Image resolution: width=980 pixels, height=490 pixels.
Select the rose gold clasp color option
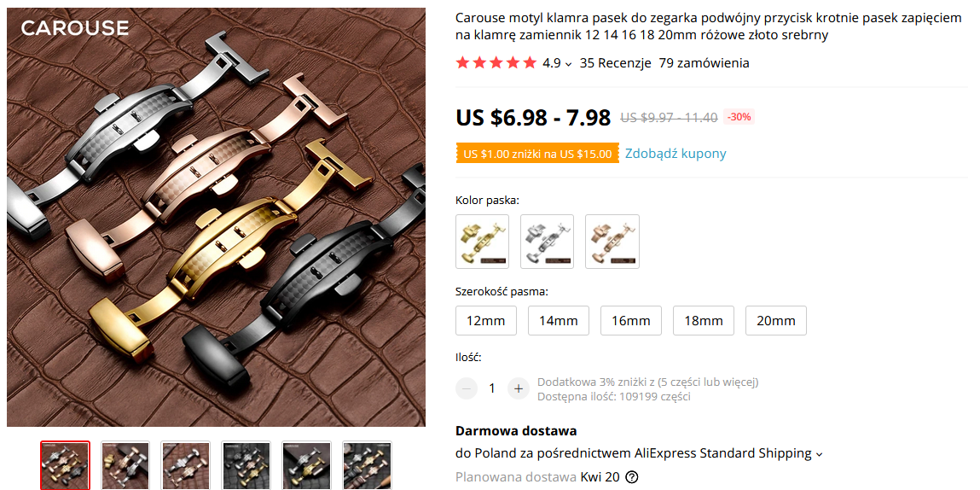point(612,242)
